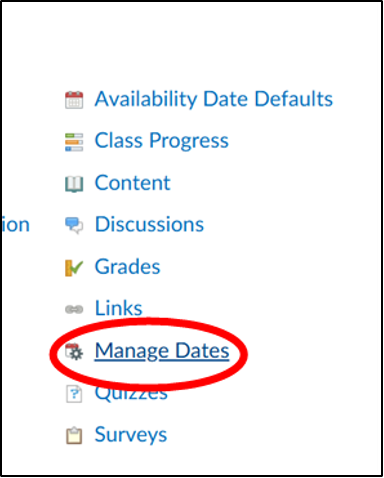Open the Quizzes link
This screenshot has width=384, height=478.
131,394
